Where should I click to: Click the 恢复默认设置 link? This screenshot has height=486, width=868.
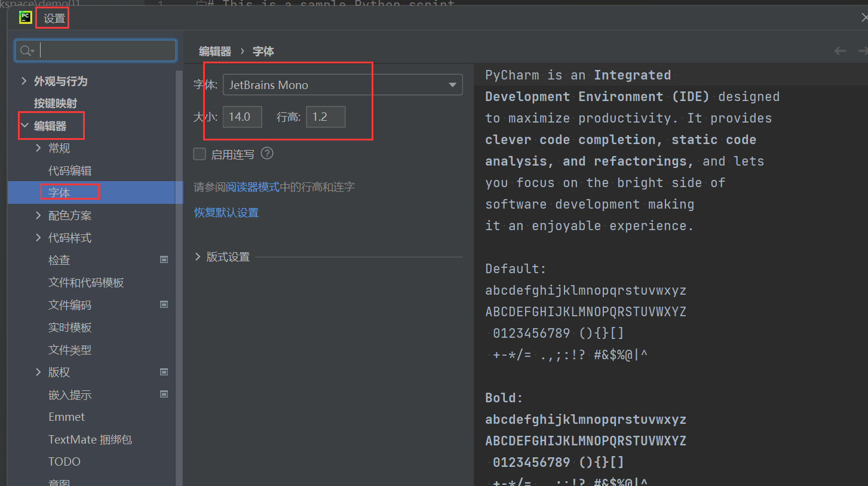click(226, 212)
